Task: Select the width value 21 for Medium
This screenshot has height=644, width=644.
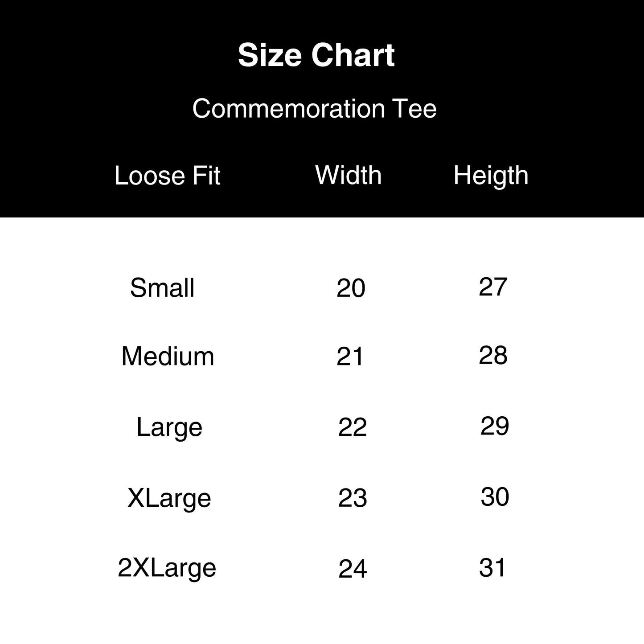Action: 350,357
